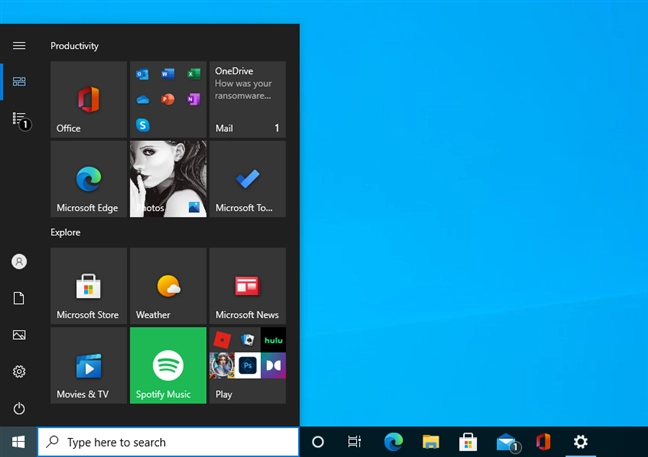Viewport: 648px width, 457px height.
Task: Open the Photos tile
Action: (168, 179)
